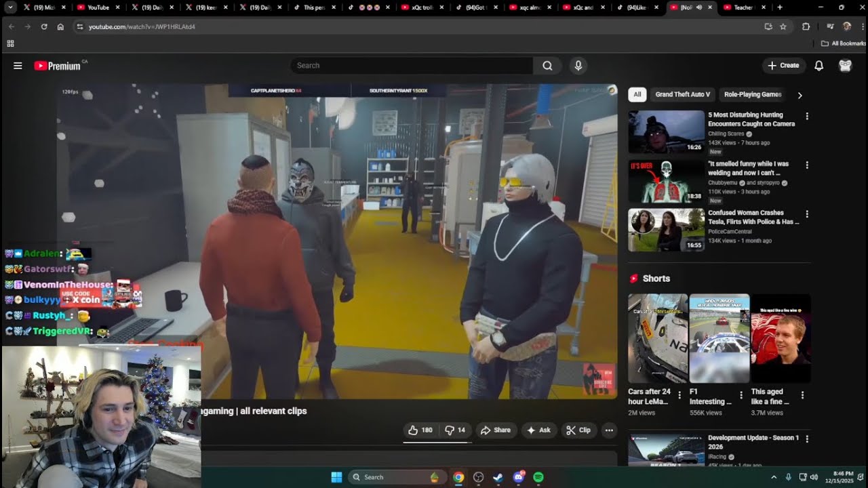868x488 pixels.
Task: Bookmark this page with the star icon
Action: (x=783, y=26)
